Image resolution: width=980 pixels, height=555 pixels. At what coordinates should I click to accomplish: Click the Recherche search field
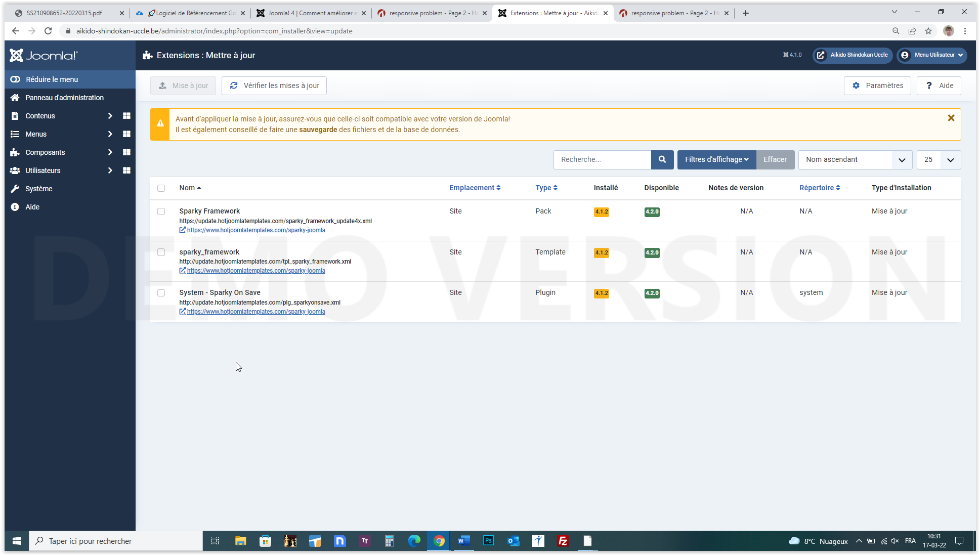(x=602, y=159)
